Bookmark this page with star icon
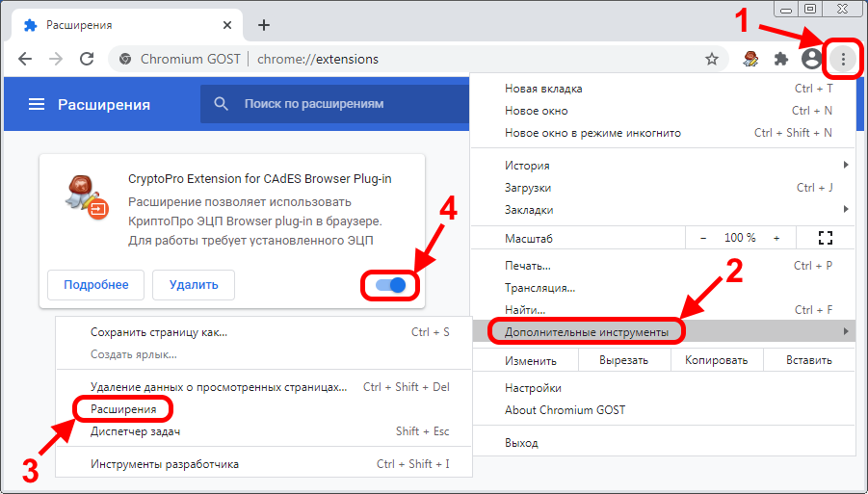Image resolution: width=868 pixels, height=494 pixels. 712,59
